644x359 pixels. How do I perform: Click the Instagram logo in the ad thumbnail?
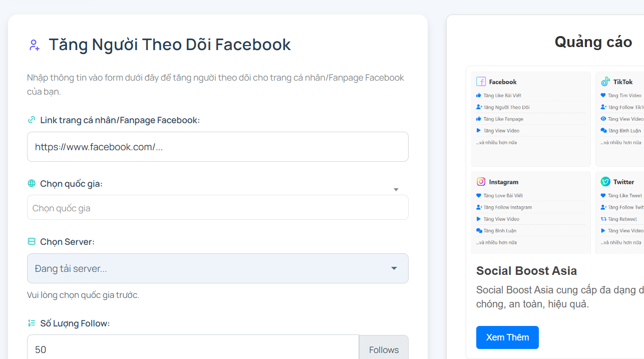click(481, 182)
